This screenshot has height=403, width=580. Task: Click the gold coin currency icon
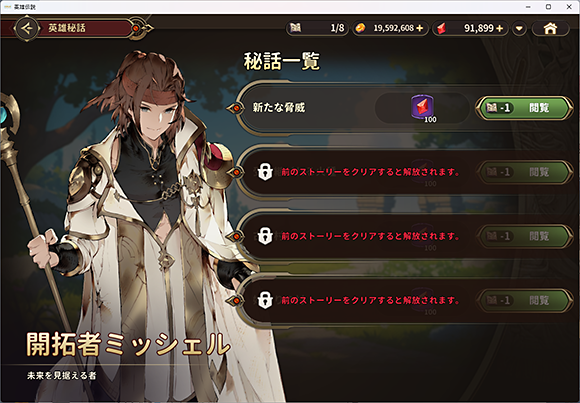[x=360, y=28]
